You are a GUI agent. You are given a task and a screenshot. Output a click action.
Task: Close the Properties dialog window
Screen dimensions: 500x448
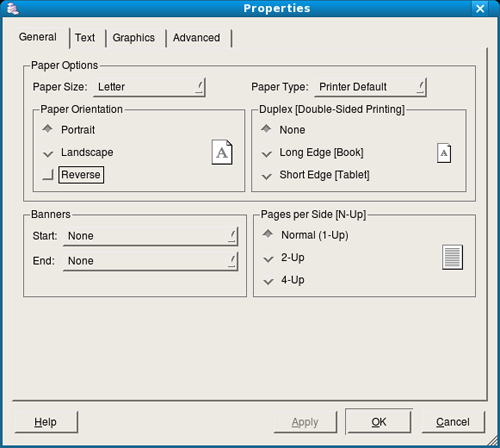[480, 8]
